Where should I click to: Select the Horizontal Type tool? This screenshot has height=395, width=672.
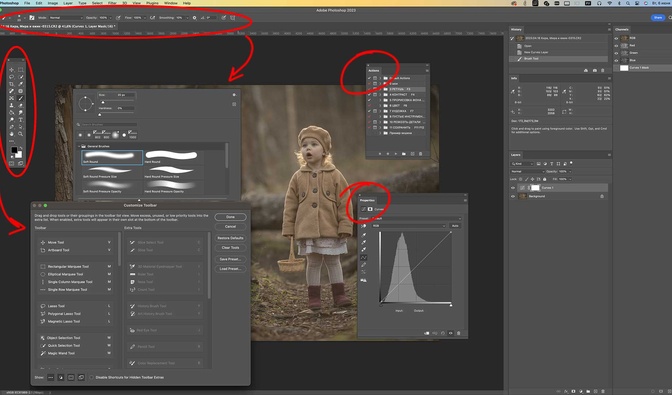click(21, 119)
